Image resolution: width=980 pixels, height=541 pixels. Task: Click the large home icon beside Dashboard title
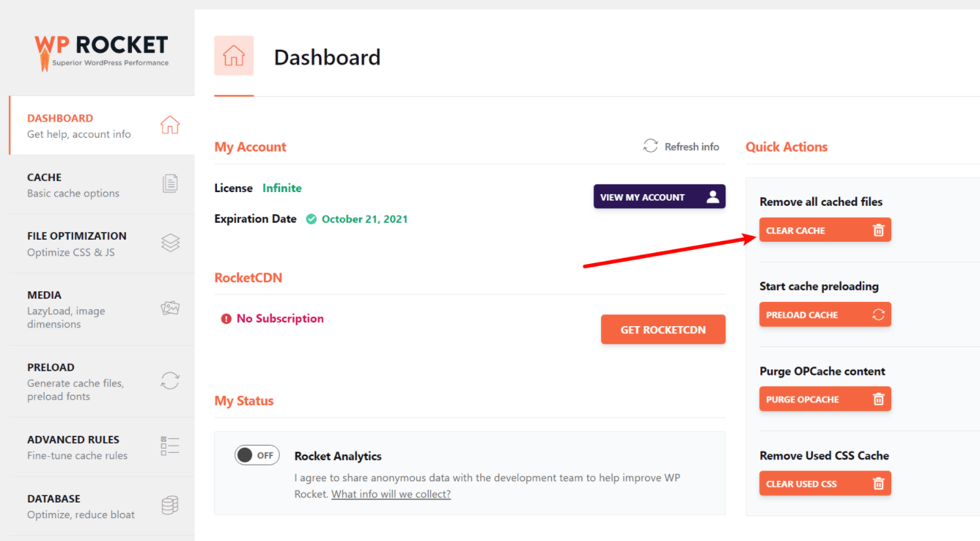pos(234,56)
